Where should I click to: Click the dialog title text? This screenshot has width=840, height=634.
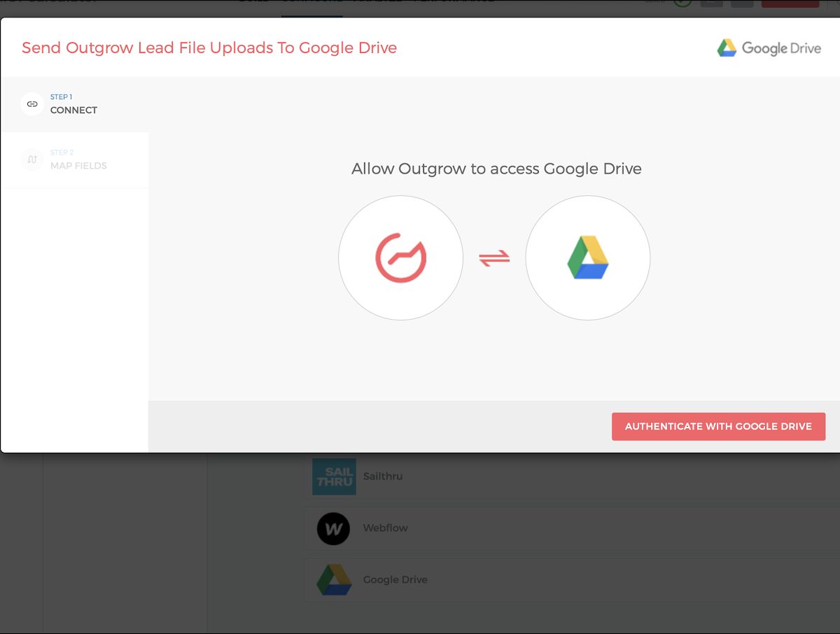pyautogui.click(x=209, y=48)
